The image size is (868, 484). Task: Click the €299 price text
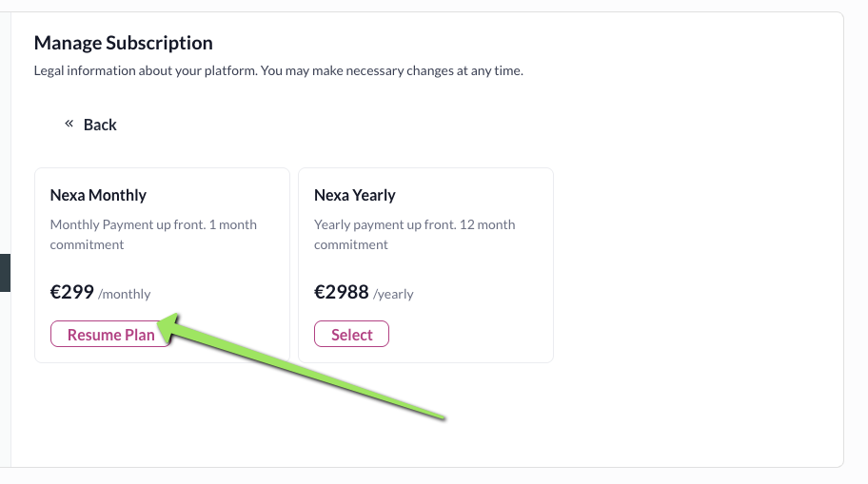click(x=71, y=292)
